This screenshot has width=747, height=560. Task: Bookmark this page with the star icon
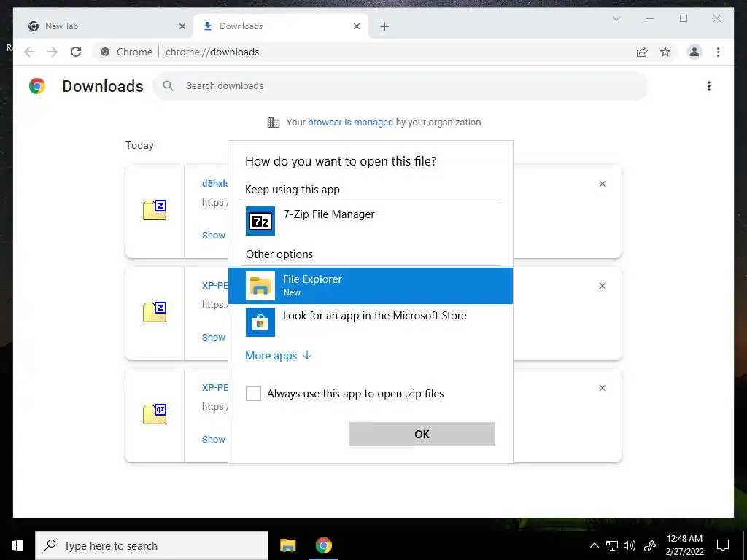(x=665, y=52)
